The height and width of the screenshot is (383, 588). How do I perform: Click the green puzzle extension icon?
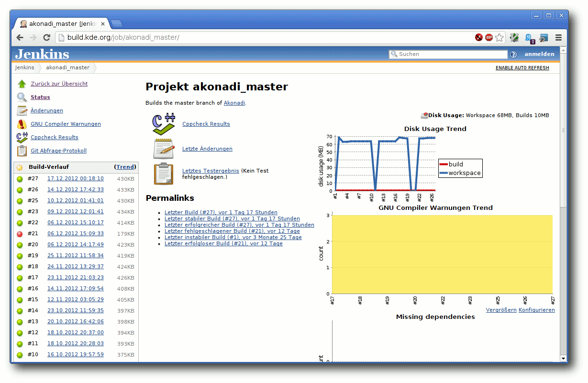(514, 37)
